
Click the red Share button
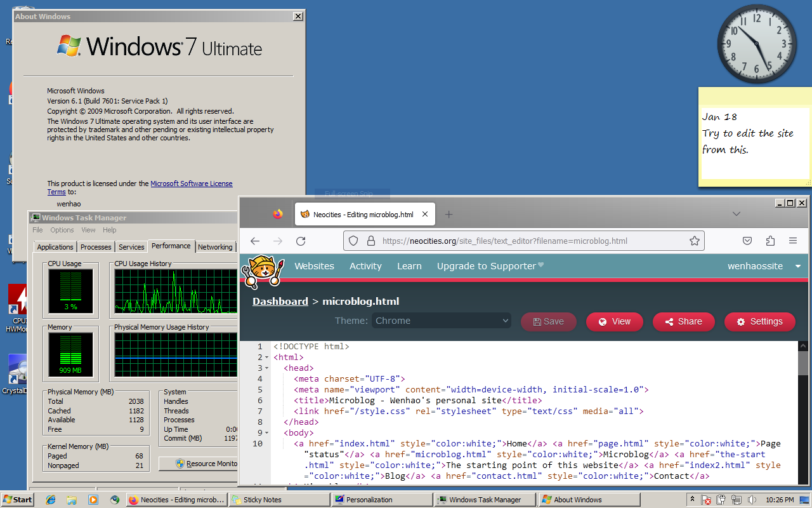click(x=683, y=321)
